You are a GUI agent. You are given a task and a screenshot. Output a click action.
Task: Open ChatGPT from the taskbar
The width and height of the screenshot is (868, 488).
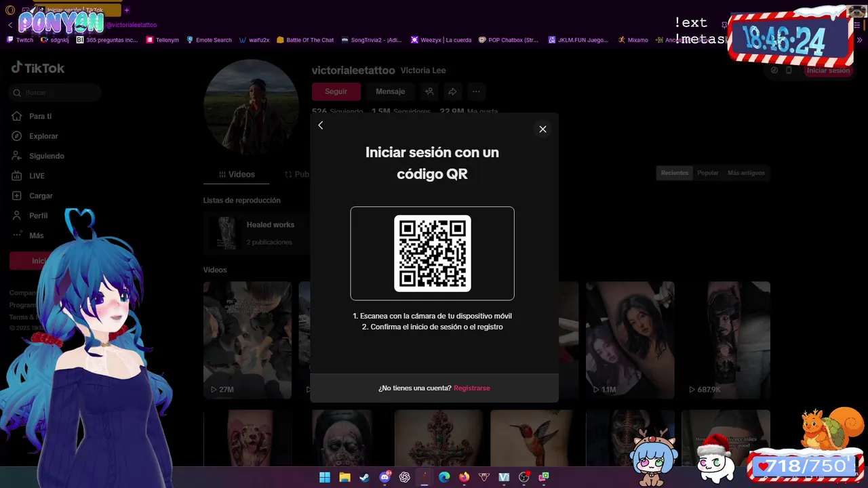[405, 477]
